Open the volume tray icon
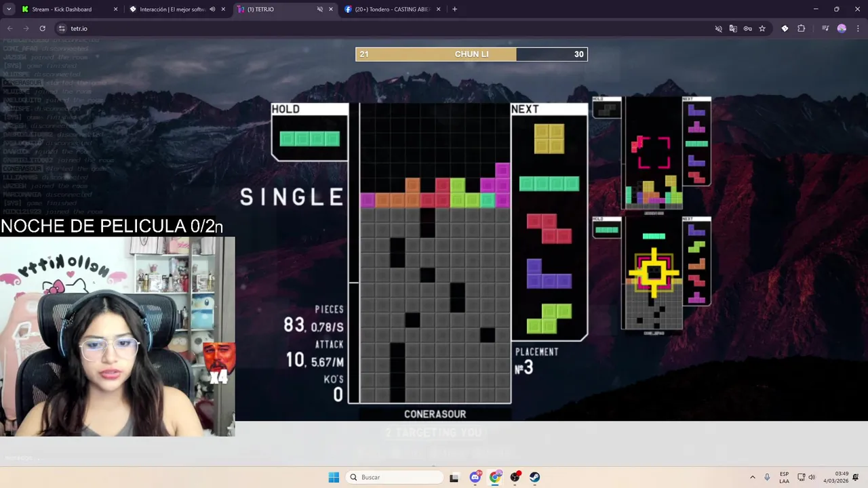Image resolution: width=868 pixels, height=488 pixels. pyautogui.click(x=812, y=477)
